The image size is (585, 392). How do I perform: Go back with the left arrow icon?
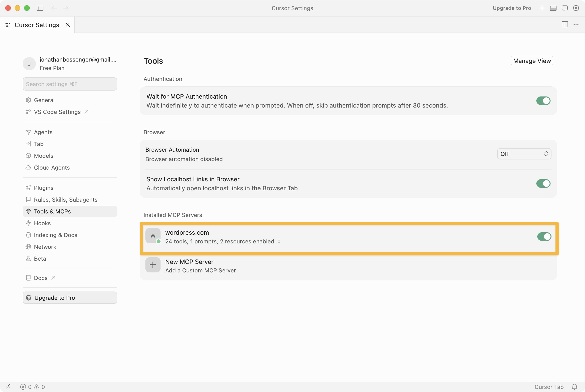click(x=54, y=8)
